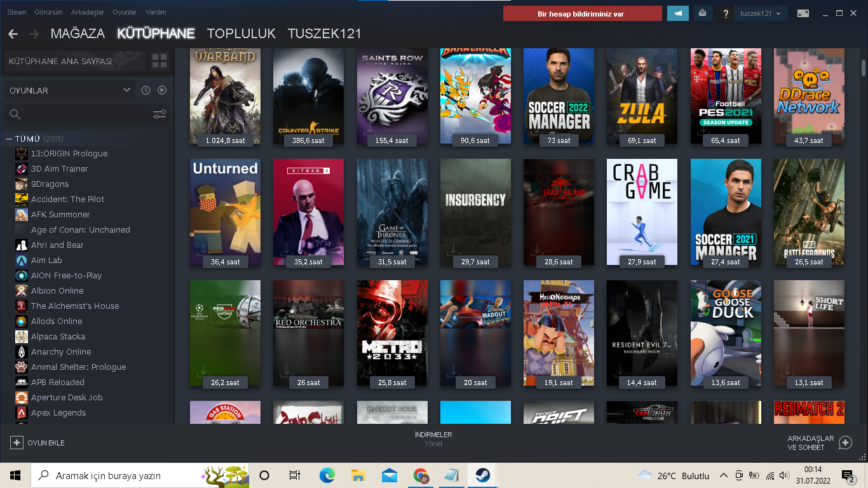Open advanced filter sliders icon
The image size is (868, 488).
(x=159, y=114)
